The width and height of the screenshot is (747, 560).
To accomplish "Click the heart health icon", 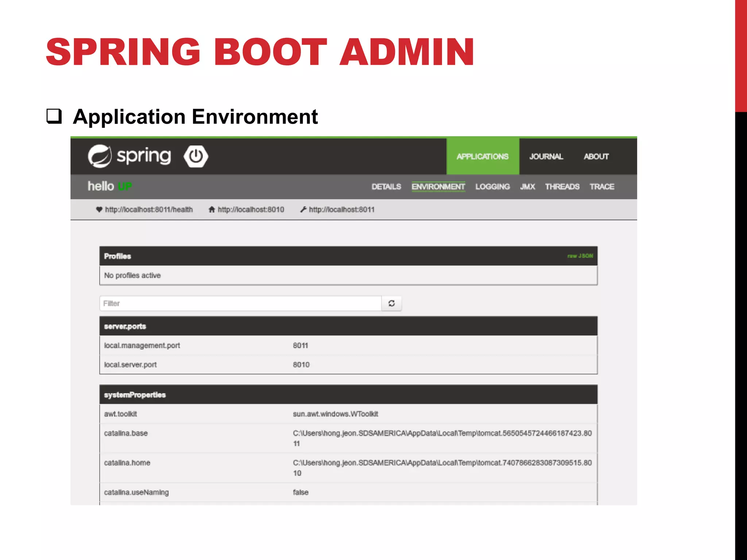I will tap(99, 209).
